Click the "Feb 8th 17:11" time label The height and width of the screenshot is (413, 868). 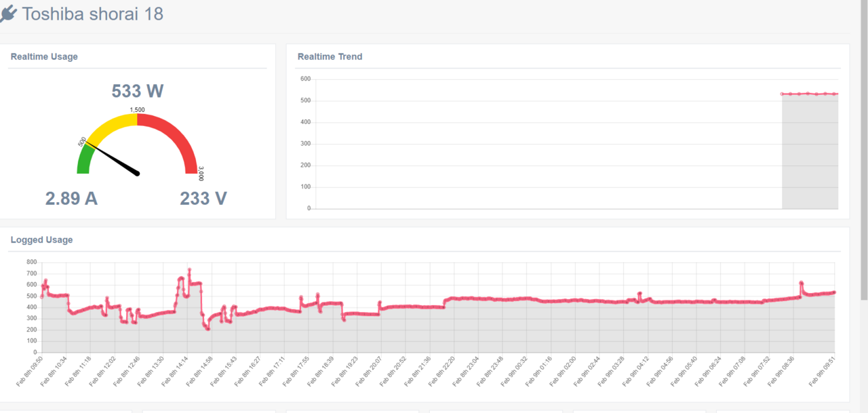click(x=273, y=372)
